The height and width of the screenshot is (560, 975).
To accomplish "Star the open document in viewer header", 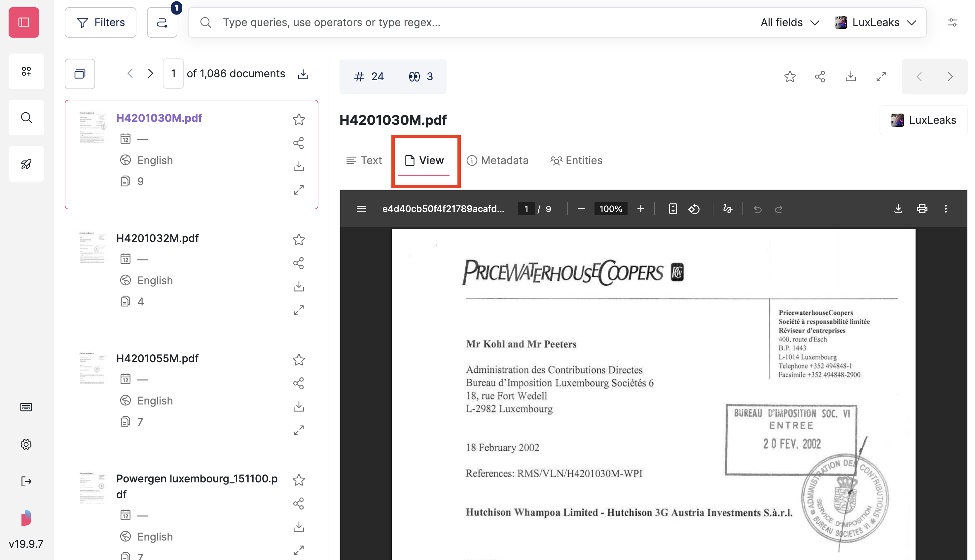I will point(790,77).
